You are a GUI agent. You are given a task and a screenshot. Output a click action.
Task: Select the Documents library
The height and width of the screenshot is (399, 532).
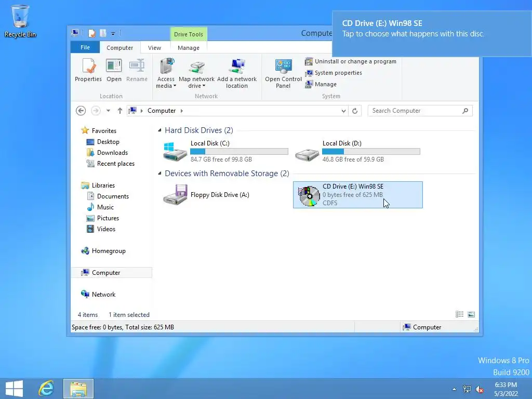(108, 196)
